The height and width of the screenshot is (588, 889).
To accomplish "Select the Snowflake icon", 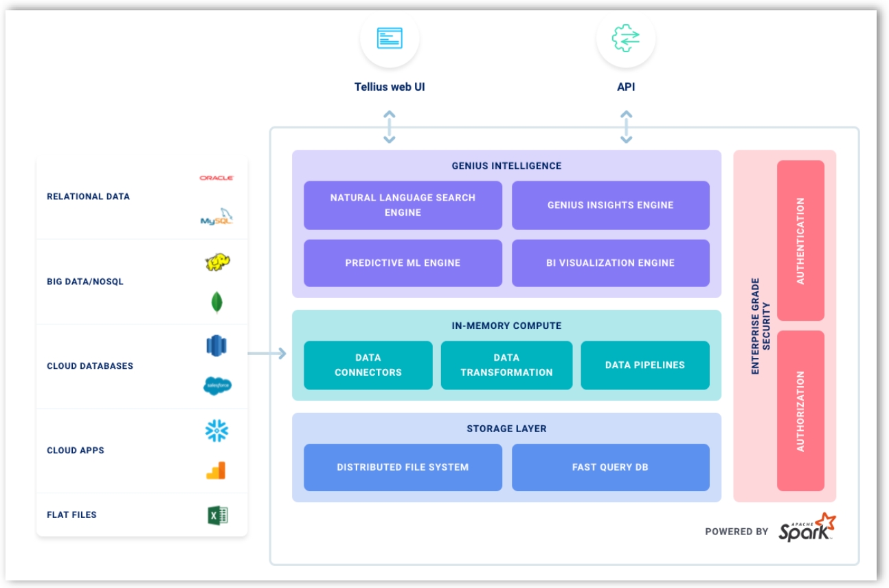I will tap(216, 431).
